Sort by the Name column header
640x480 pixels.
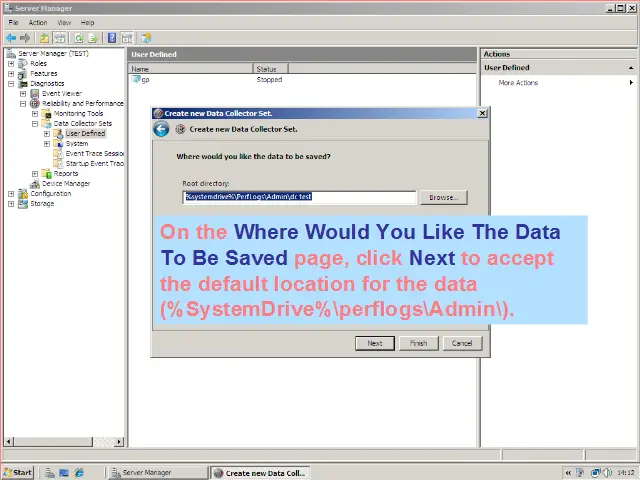[191, 69]
